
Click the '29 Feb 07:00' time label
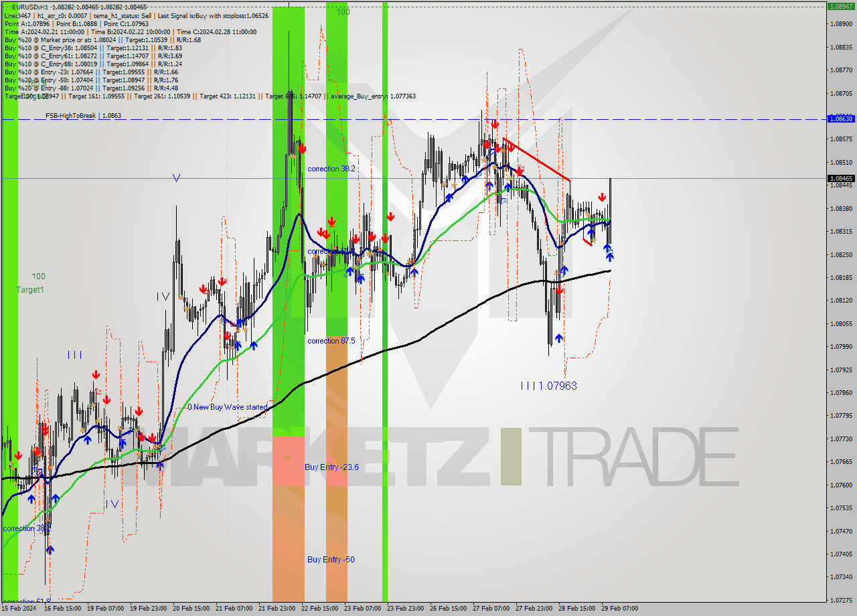619,609
